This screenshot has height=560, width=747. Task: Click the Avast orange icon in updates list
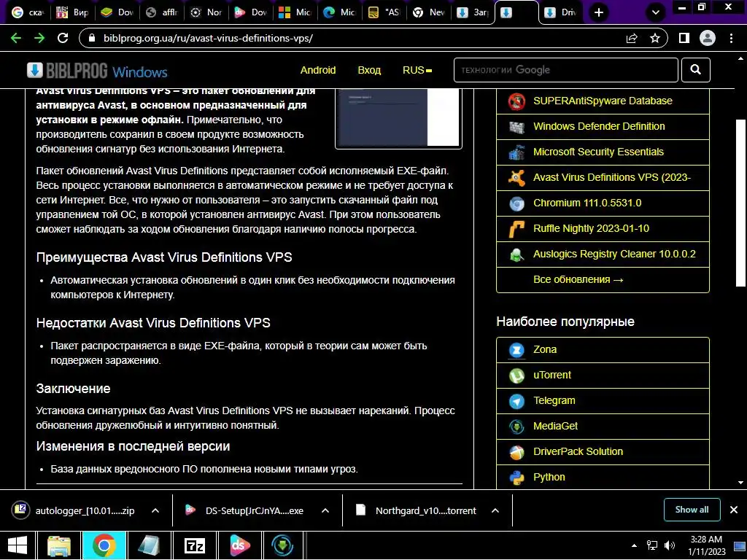pyautogui.click(x=516, y=178)
